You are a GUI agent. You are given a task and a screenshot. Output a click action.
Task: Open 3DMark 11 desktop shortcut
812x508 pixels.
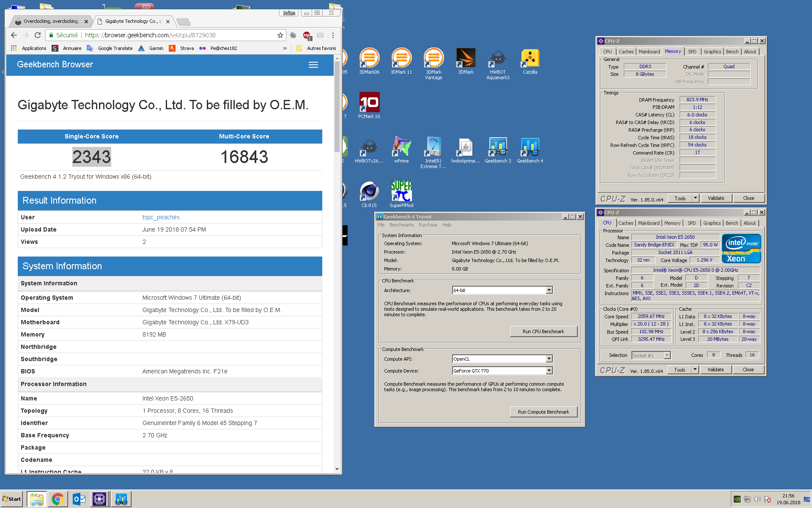401,61
